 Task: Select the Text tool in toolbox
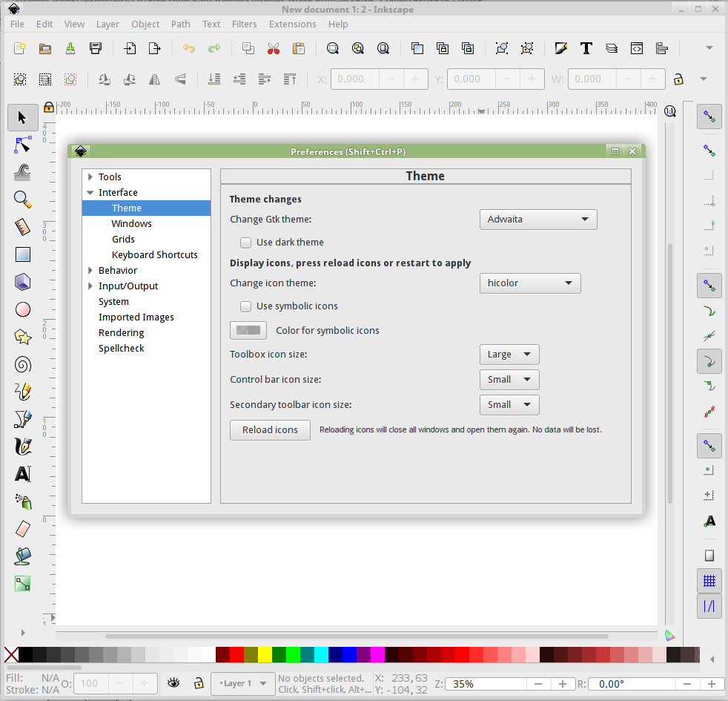[x=22, y=474]
